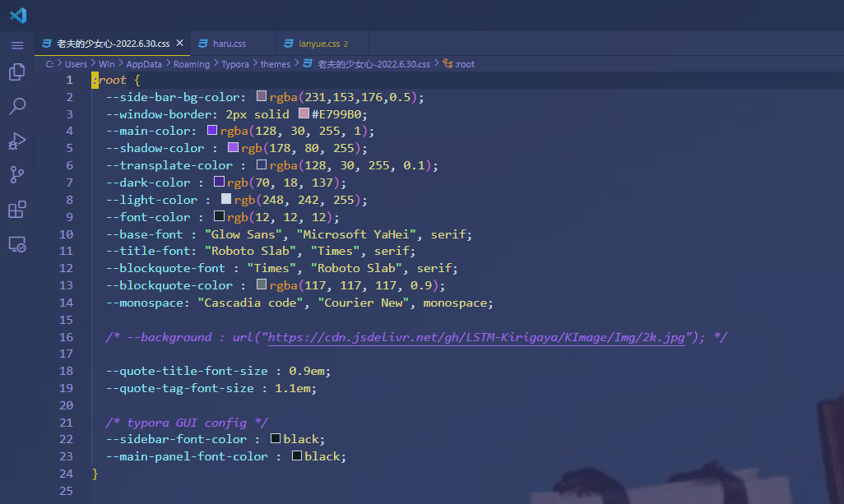844x504 pixels.
Task: Open the main-color purple swatch
Action: coord(212,130)
